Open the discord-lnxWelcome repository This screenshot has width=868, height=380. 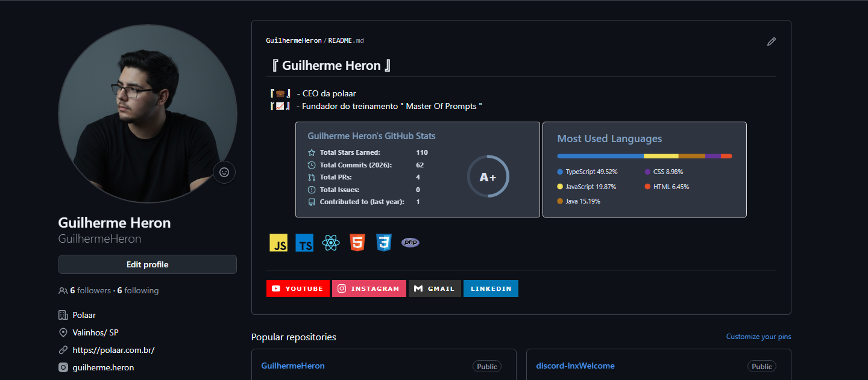(x=575, y=366)
